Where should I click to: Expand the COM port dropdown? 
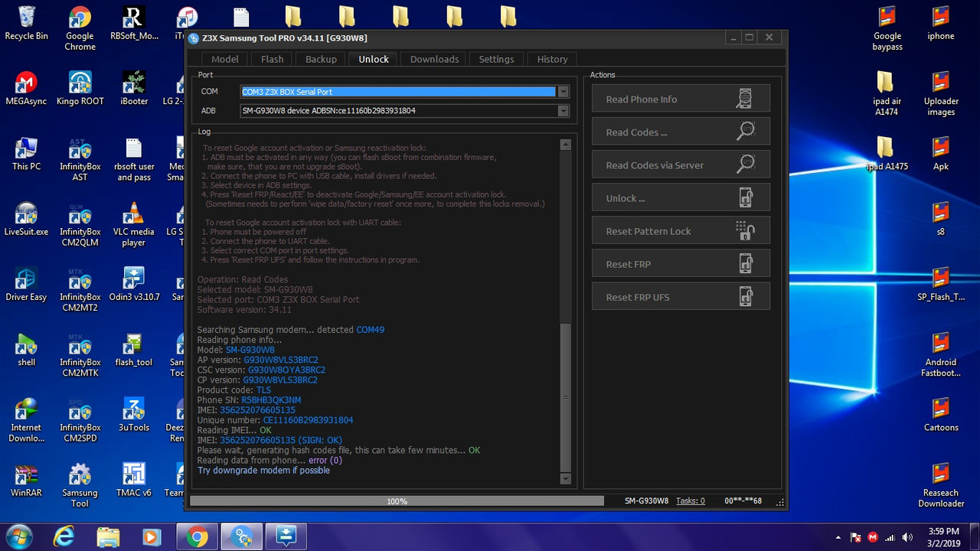point(563,92)
